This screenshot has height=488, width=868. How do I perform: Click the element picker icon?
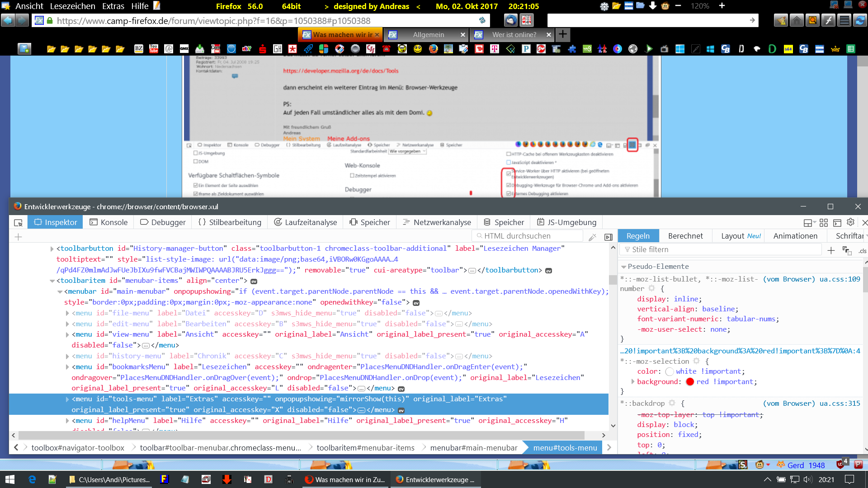18,222
